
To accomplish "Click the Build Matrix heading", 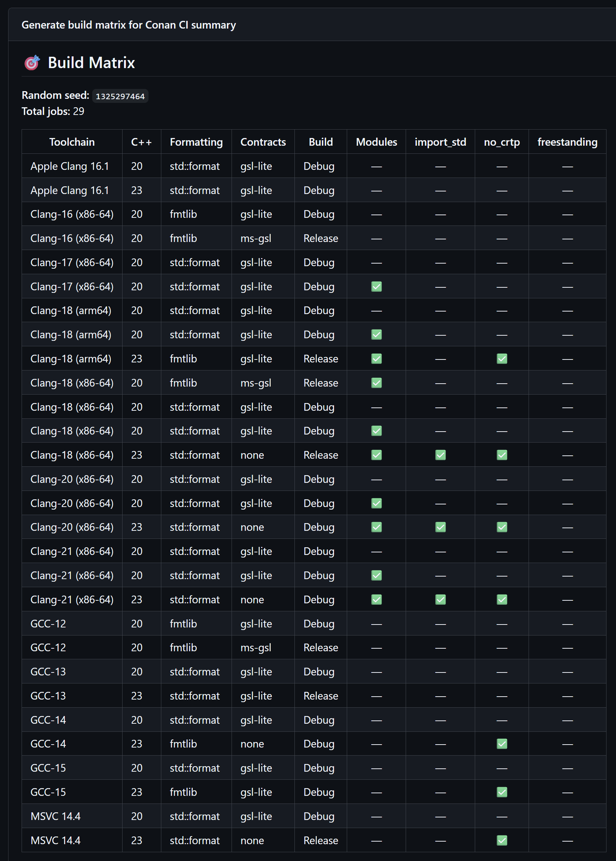I will click(91, 63).
